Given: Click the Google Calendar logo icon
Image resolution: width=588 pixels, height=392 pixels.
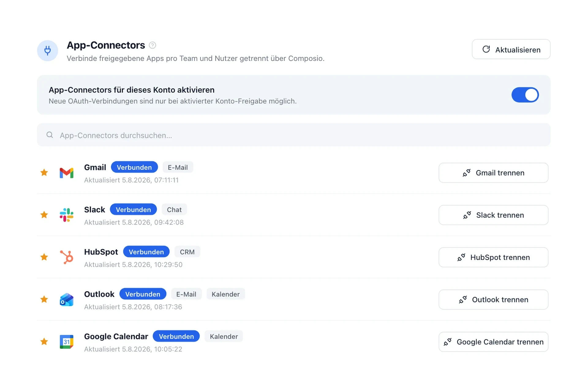Looking at the screenshot, I should 66,342.
